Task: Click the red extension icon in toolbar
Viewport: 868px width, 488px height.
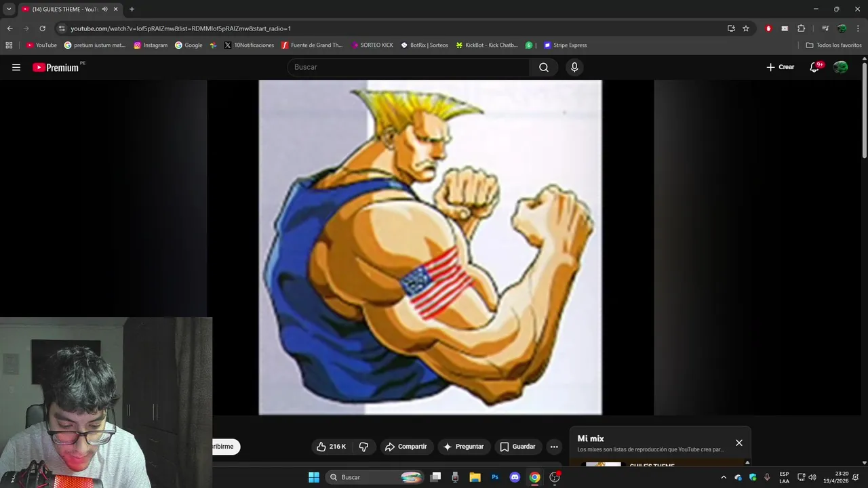Action: coord(768,28)
